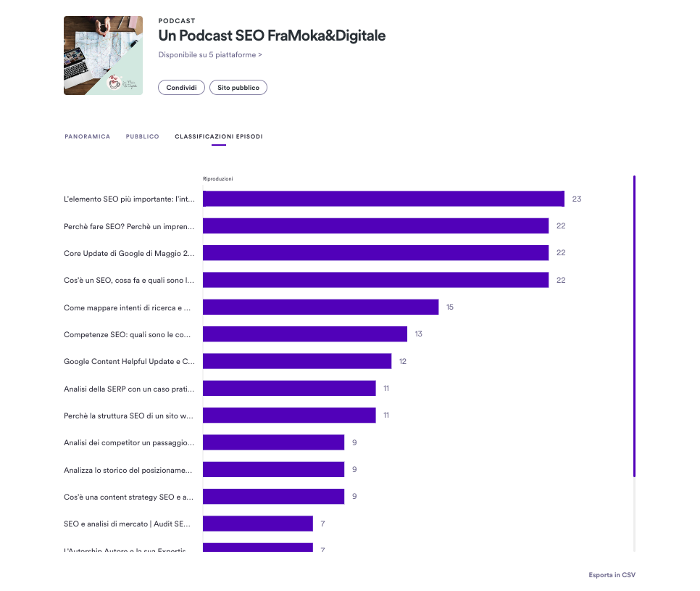This screenshot has height=591, width=700.
Task: Click the 'Google Content Helpful Update' bar
Action: 297,361
